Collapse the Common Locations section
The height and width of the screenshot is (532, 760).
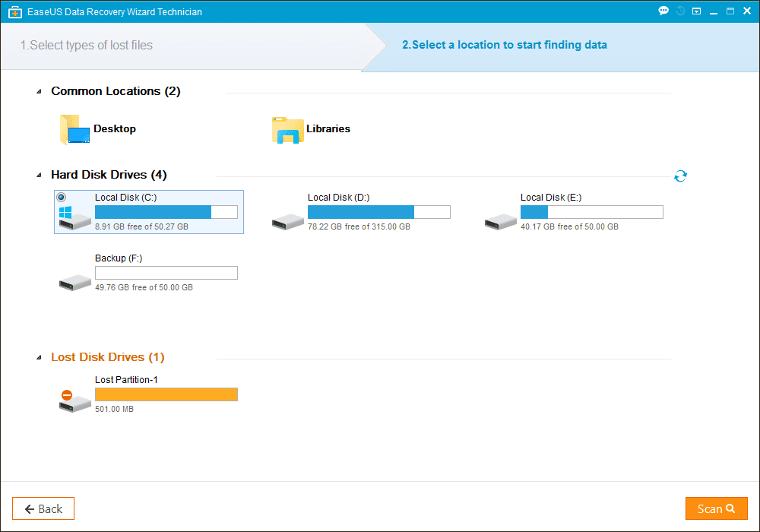coord(38,90)
